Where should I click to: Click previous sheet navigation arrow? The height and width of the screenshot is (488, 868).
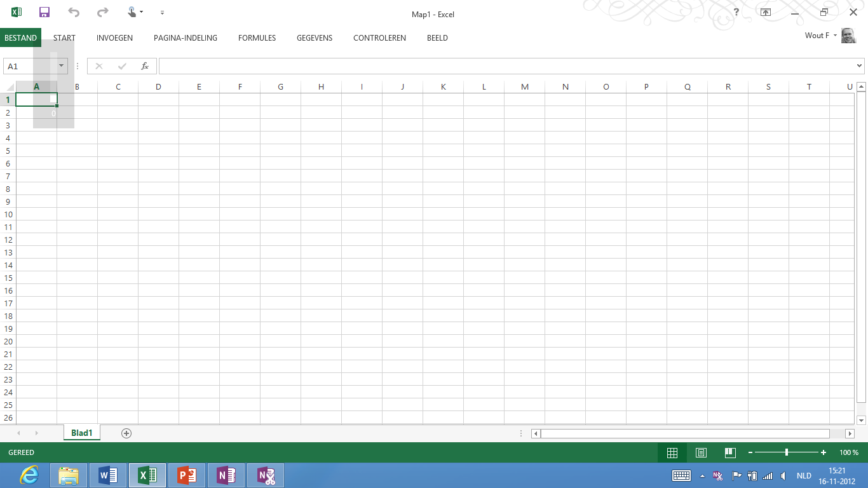tap(18, 433)
